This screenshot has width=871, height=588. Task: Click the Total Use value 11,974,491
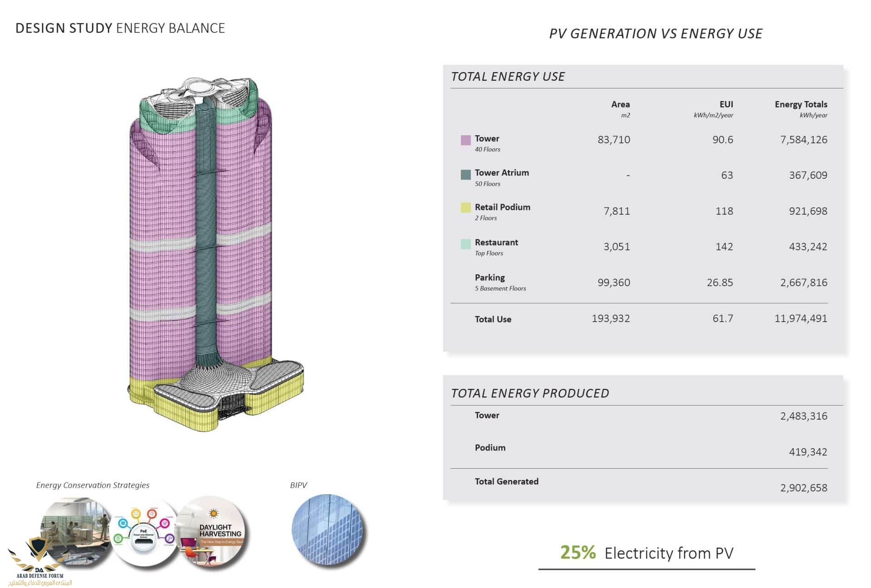[801, 318]
